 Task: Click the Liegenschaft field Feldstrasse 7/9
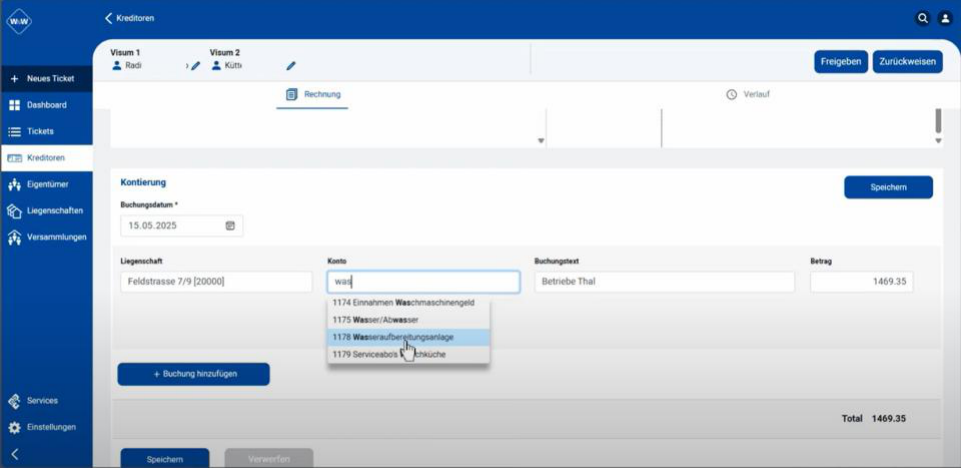[x=216, y=282]
